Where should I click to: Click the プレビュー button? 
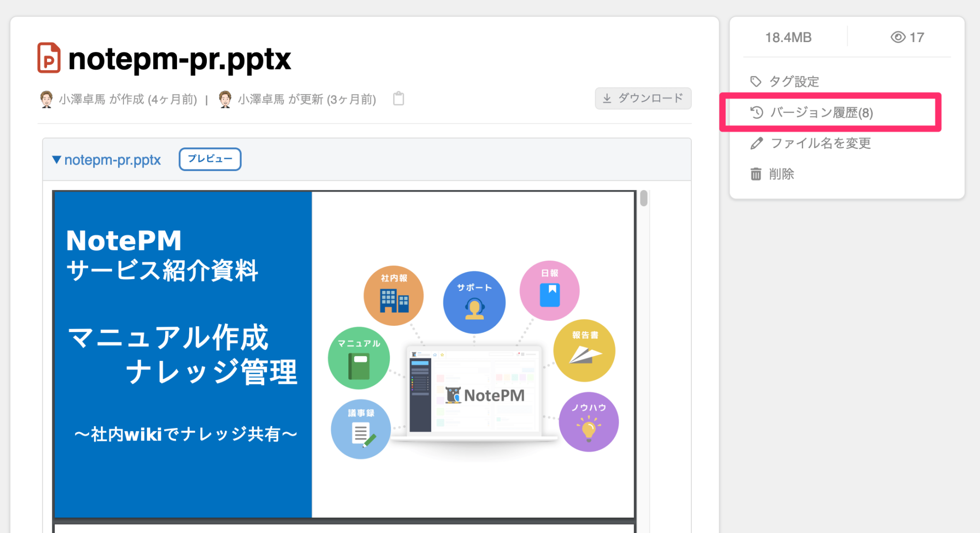pyautogui.click(x=210, y=159)
